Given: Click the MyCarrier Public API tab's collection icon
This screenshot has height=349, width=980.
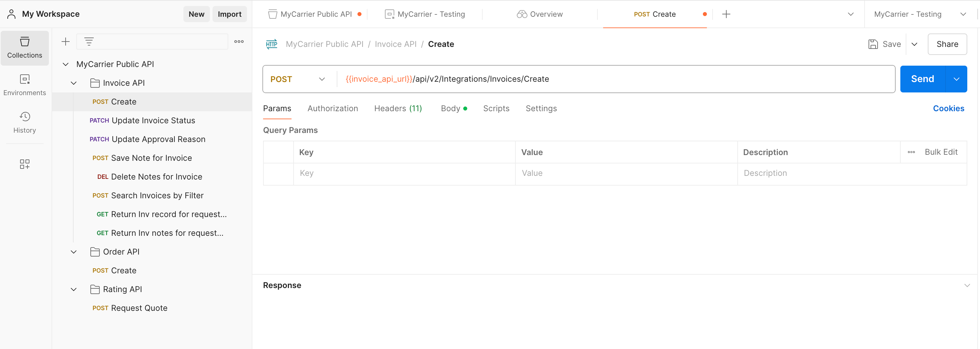Looking at the screenshot, I should (272, 14).
